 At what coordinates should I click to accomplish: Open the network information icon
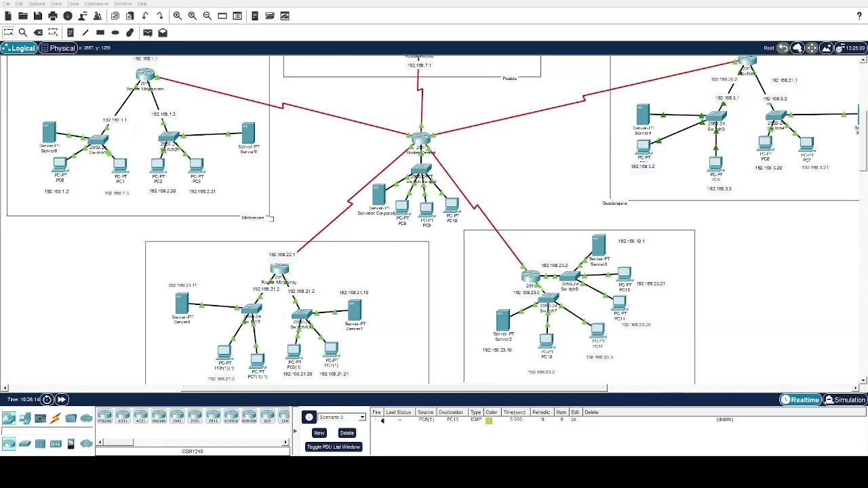coord(68,16)
